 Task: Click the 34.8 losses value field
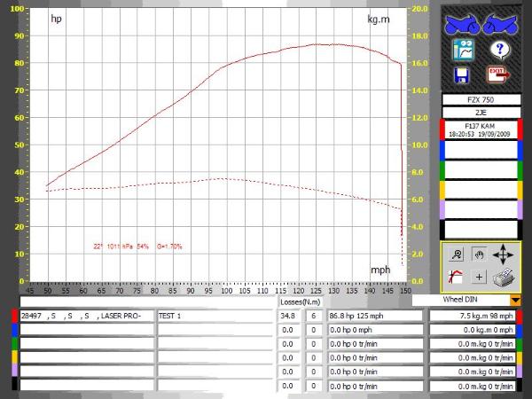[288, 315]
